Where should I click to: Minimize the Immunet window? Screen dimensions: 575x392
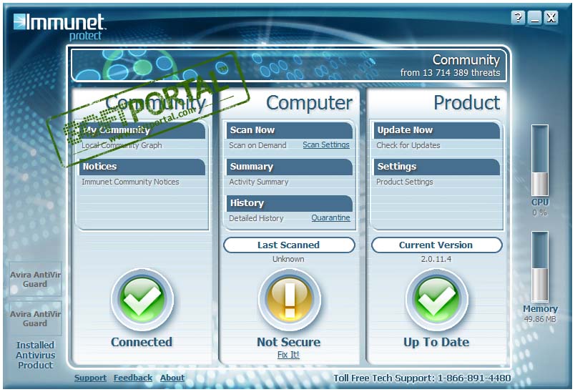click(535, 18)
